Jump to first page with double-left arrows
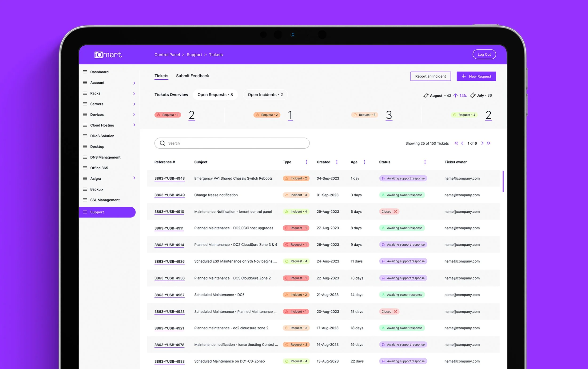 coord(456,143)
